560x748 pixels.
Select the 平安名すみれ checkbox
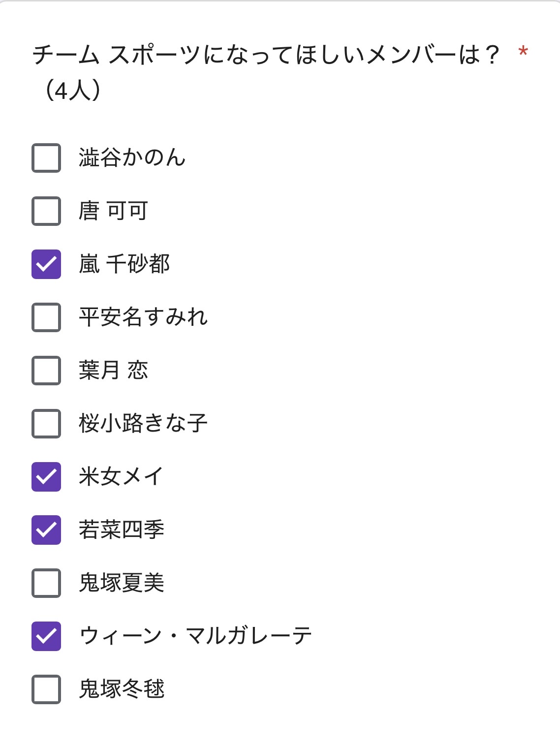coord(46,317)
